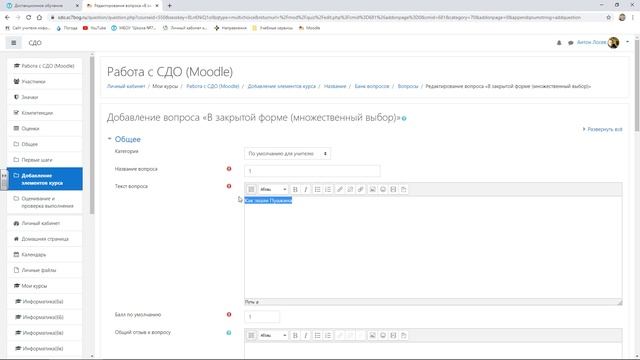Open a new browser tab
The image size is (640, 360).
click(169, 6)
